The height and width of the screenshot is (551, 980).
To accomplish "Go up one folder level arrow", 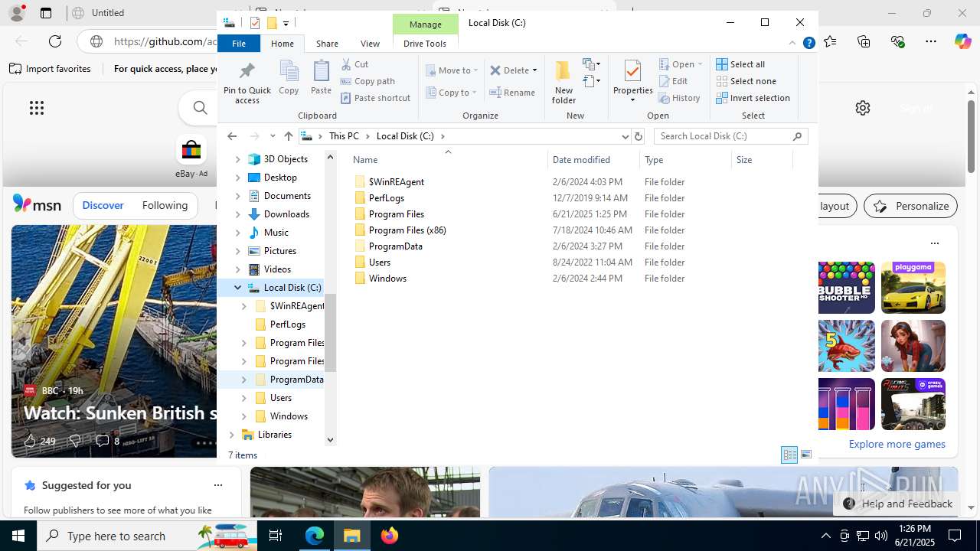I will (288, 136).
